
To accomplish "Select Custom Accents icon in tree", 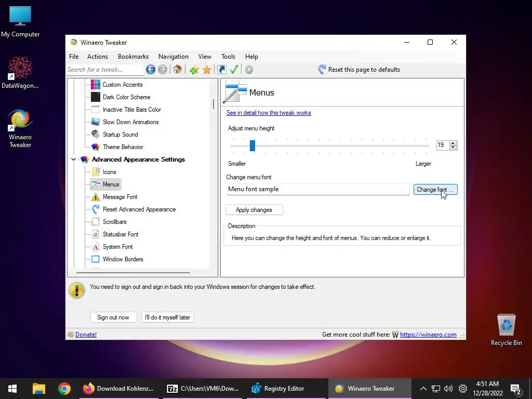I will [96, 85].
